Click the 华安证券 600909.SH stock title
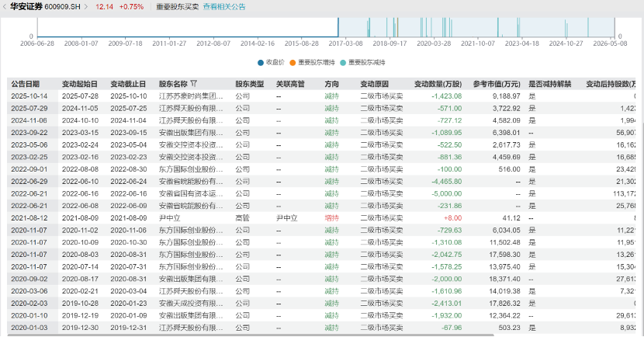The image size is (644, 337). (x=45, y=7)
